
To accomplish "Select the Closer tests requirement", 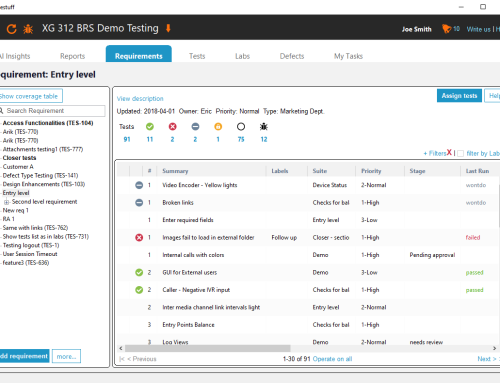I will click(19, 158).
